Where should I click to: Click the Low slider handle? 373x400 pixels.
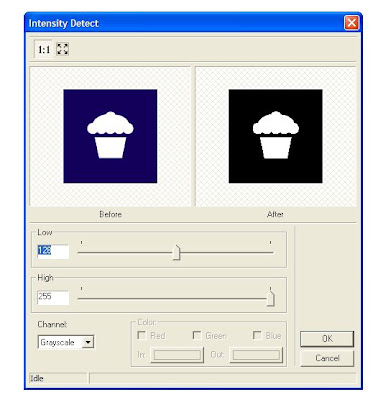coord(176,252)
